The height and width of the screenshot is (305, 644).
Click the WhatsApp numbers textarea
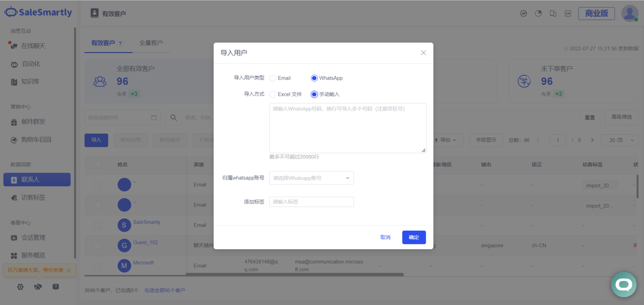point(348,128)
